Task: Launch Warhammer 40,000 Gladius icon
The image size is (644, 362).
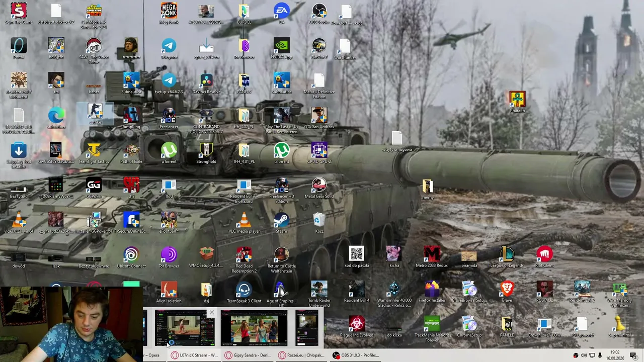Action: pyautogui.click(x=394, y=294)
